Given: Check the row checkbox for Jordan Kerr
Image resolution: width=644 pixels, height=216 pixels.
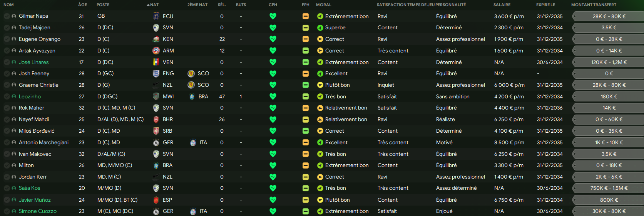Looking at the screenshot, I should click(7, 177).
